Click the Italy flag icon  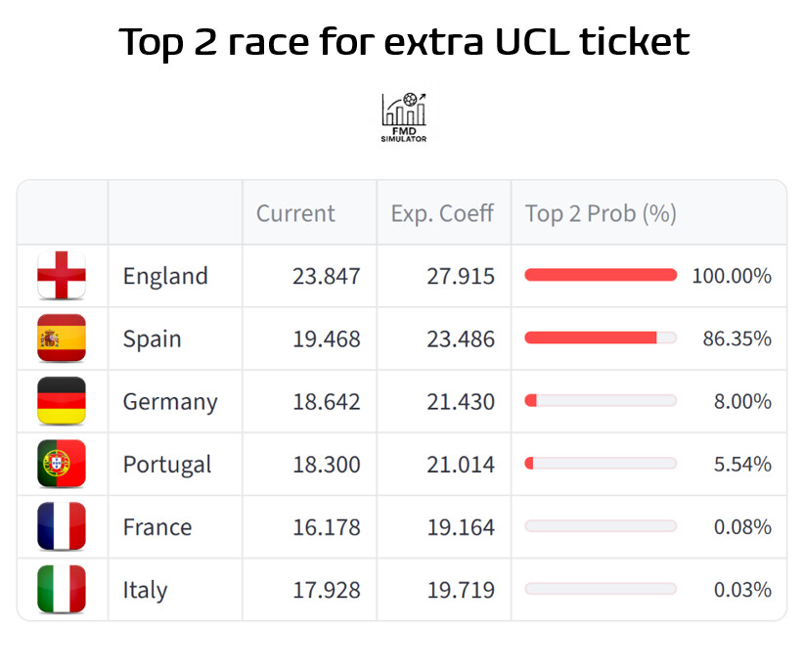pyautogui.click(x=62, y=589)
